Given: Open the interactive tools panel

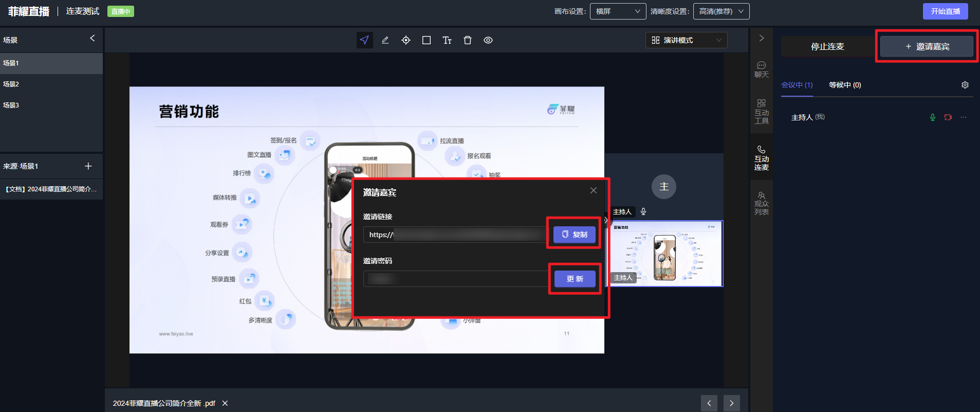Looking at the screenshot, I should 762,112.
